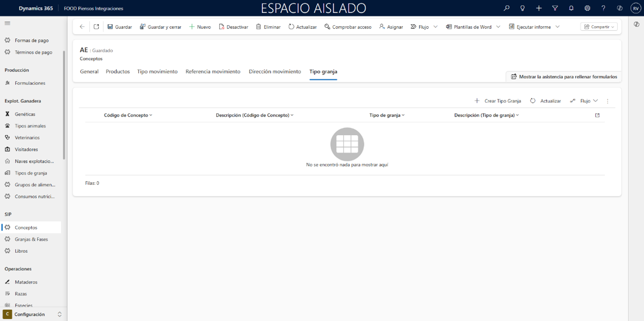Open Granjas & Fases in sidebar
Viewport: 644px width, 321px height.
click(31, 239)
